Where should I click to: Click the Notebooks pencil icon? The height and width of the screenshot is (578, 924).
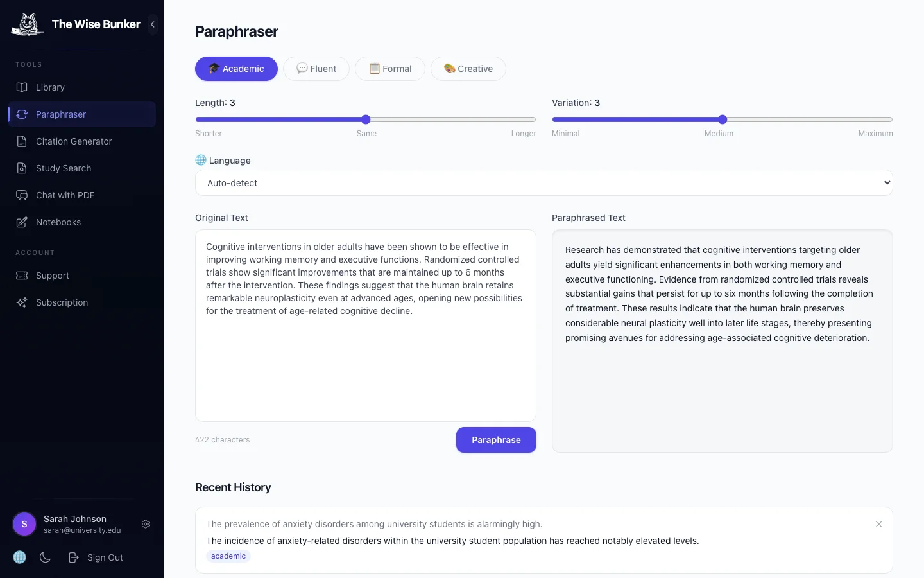pos(22,222)
